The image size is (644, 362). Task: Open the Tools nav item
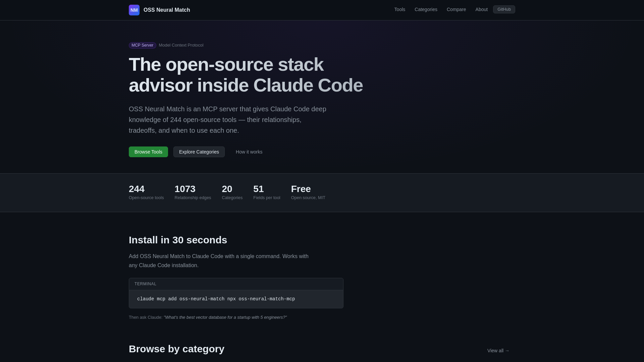point(399,9)
